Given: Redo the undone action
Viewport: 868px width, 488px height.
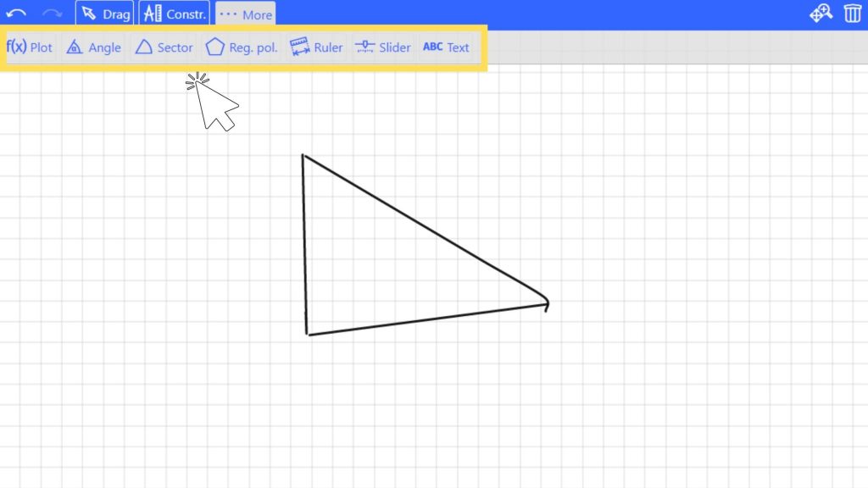Looking at the screenshot, I should [52, 14].
